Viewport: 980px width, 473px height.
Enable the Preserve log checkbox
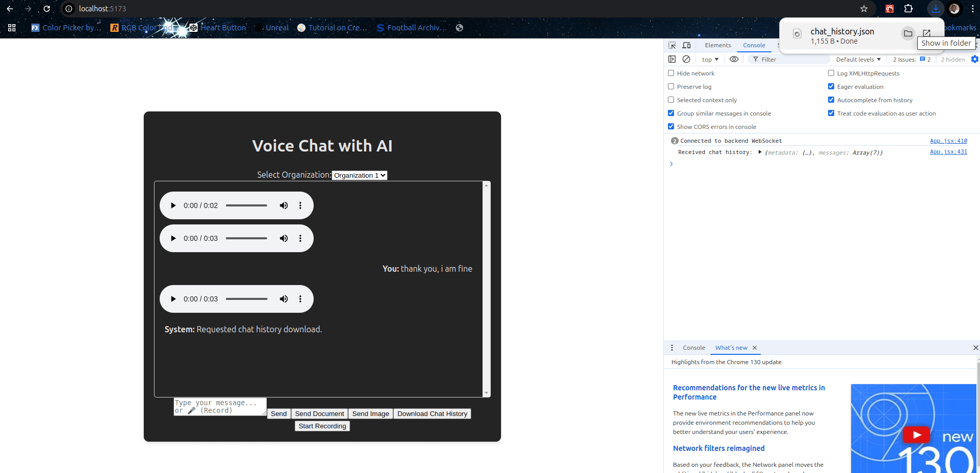tap(671, 86)
